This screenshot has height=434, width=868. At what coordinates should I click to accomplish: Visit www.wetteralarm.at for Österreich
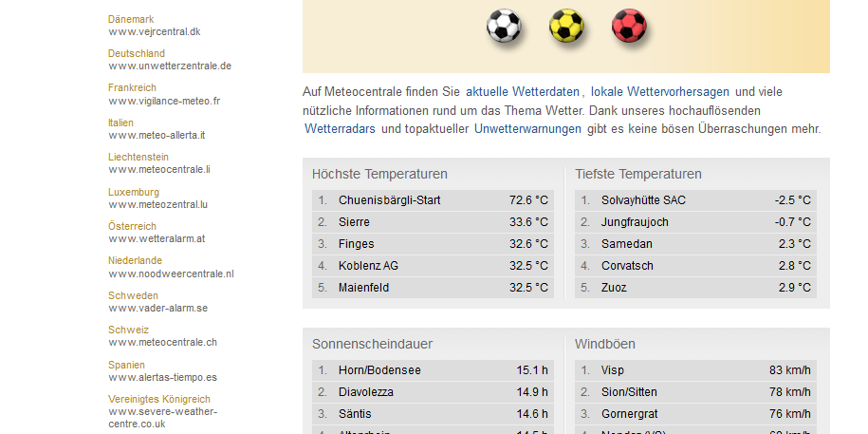pos(157,238)
